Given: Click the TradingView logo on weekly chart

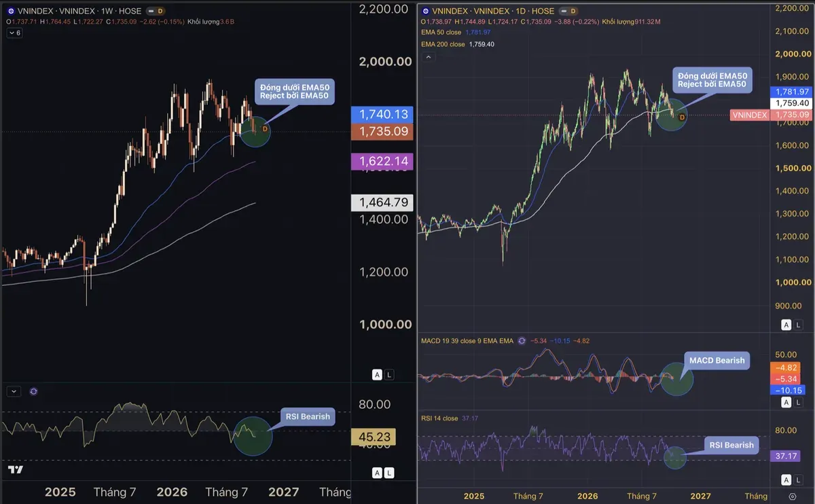Looking at the screenshot, I should [x=15, y=469].
